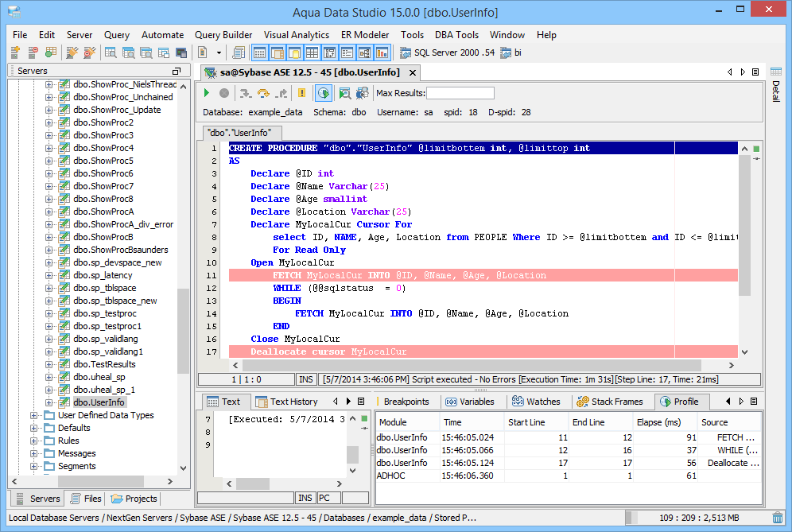
Task: Click the bi connection button
Action: (511, 52)
